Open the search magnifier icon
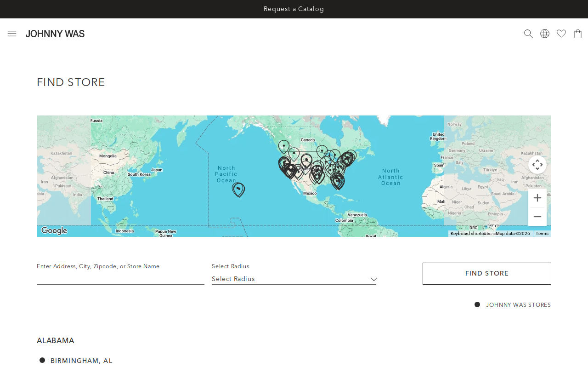The height and width of the screenshot is (368, 588). [x=529, y=34]
